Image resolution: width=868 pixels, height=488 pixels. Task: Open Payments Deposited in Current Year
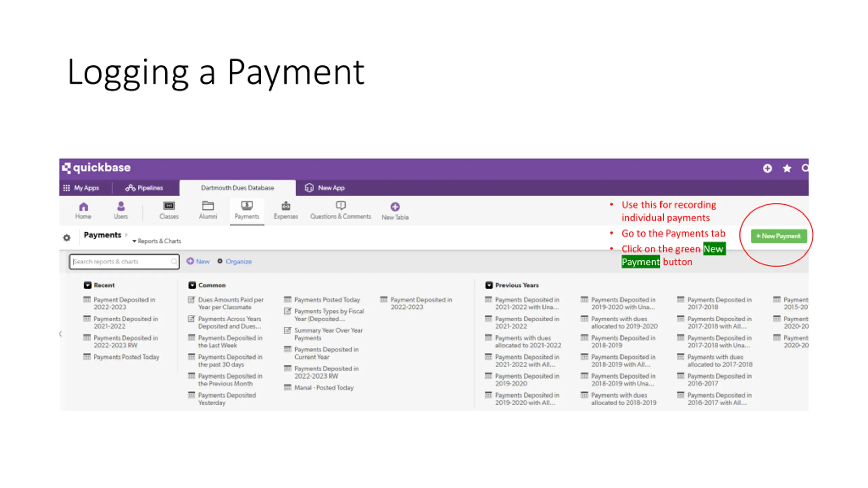[x=326, y=353]
